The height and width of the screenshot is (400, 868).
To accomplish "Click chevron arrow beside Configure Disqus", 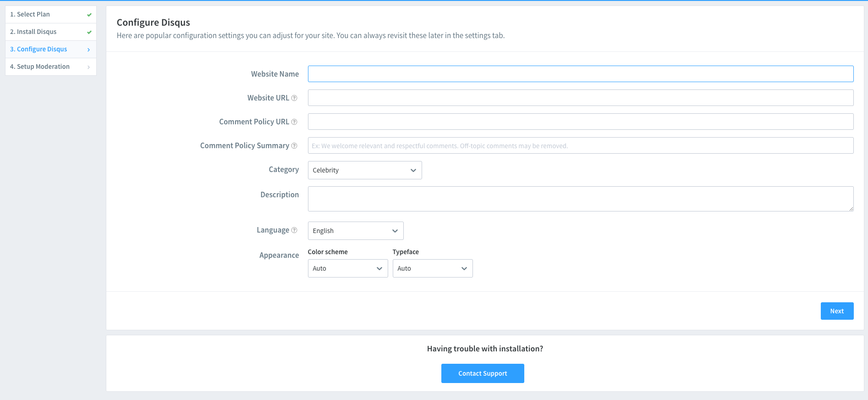I will [88, 50].
